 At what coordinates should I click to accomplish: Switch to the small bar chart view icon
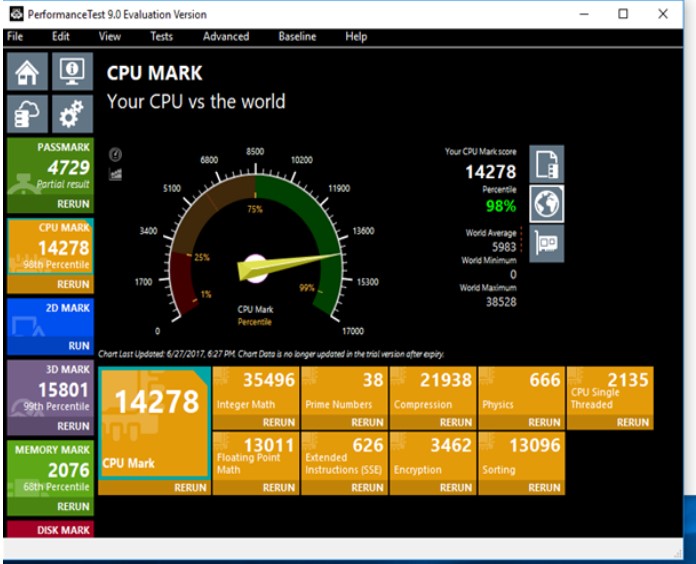114,174
